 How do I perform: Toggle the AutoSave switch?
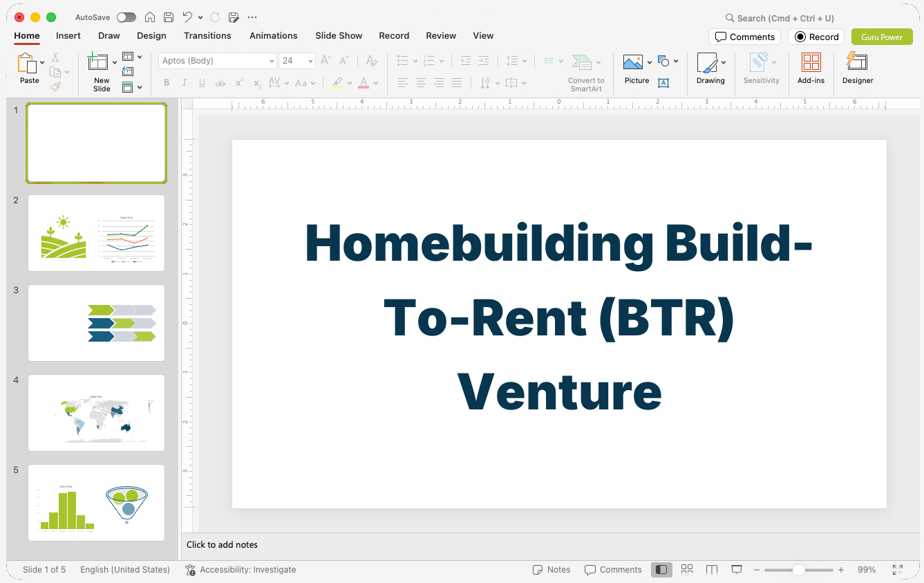pos(126,17)
